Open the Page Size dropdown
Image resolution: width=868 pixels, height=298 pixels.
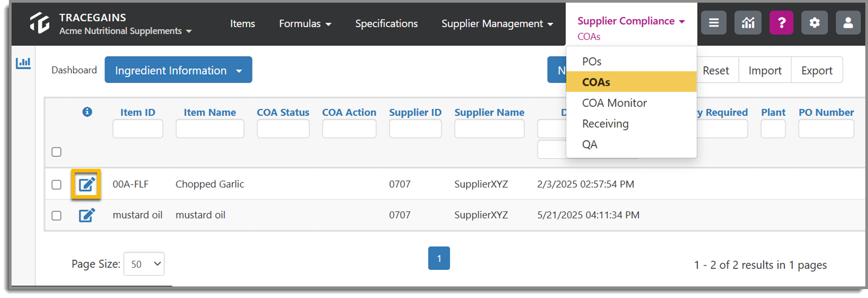[x=144, y=264]
